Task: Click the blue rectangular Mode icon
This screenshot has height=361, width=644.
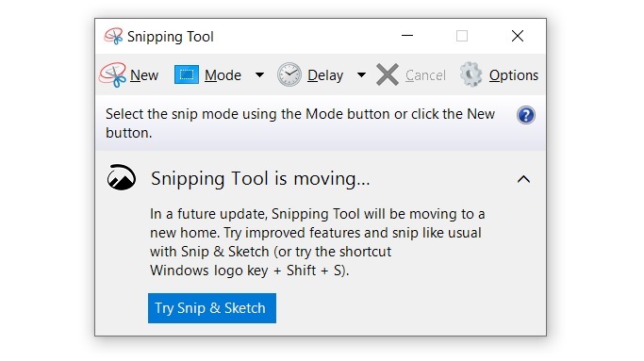Action: tap(187, 74)
